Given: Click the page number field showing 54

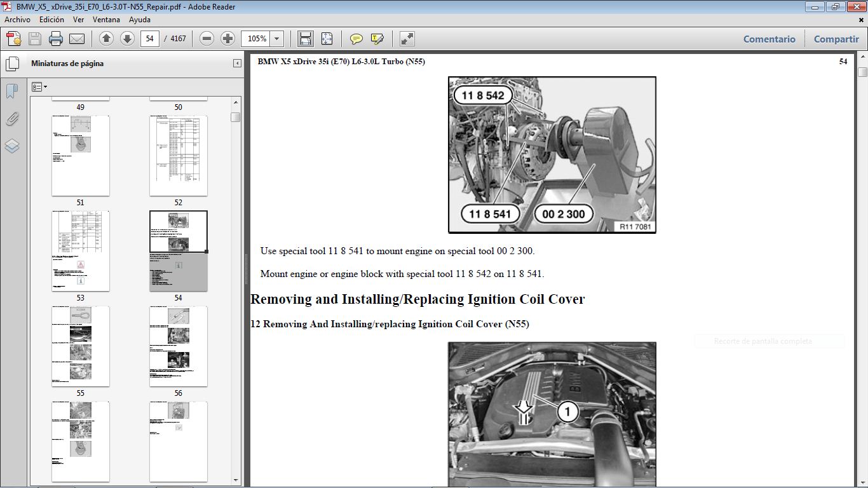Looking at the screenshot, I should (x=149, y=39).
